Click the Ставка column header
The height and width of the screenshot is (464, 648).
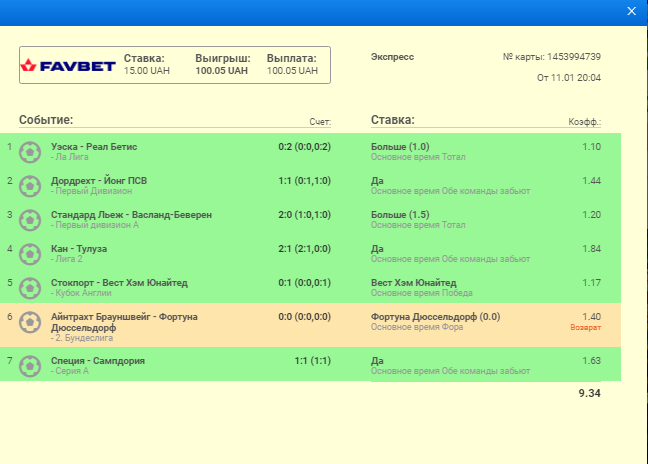[392, 121]
